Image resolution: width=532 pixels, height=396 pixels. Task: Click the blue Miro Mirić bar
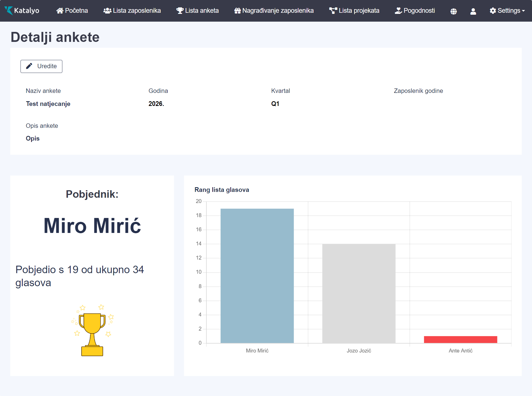(257, 275)
